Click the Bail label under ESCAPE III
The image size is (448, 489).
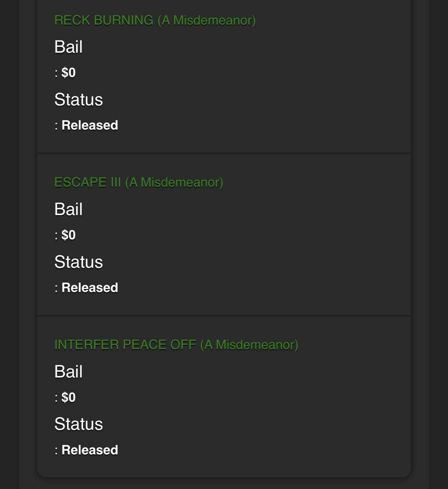69,209
